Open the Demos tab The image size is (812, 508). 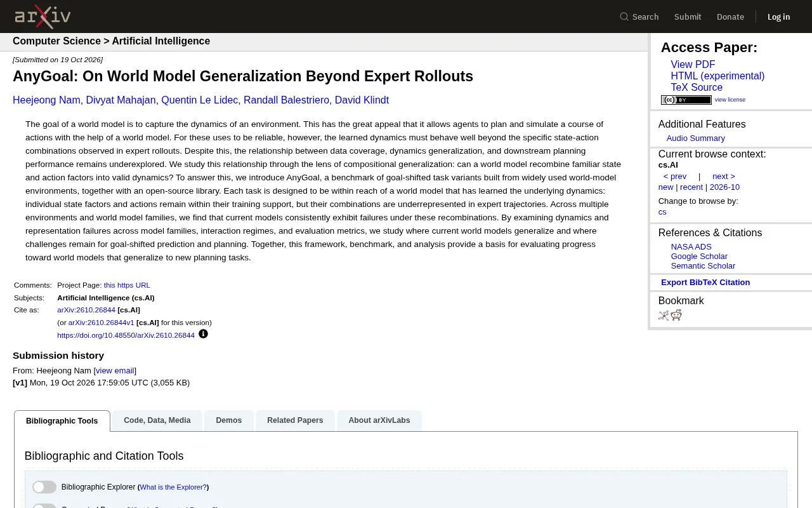click(x=229, y=420)
